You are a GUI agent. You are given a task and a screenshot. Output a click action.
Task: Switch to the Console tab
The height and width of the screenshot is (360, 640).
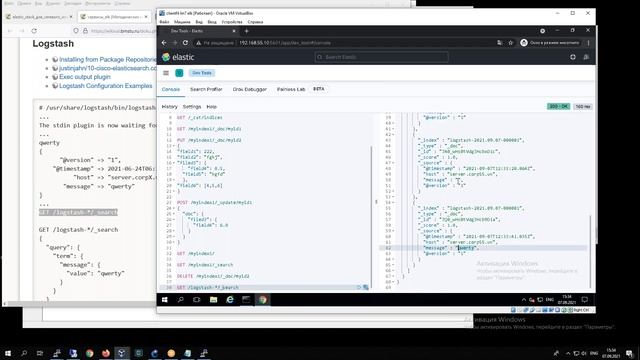pos(171,89)
